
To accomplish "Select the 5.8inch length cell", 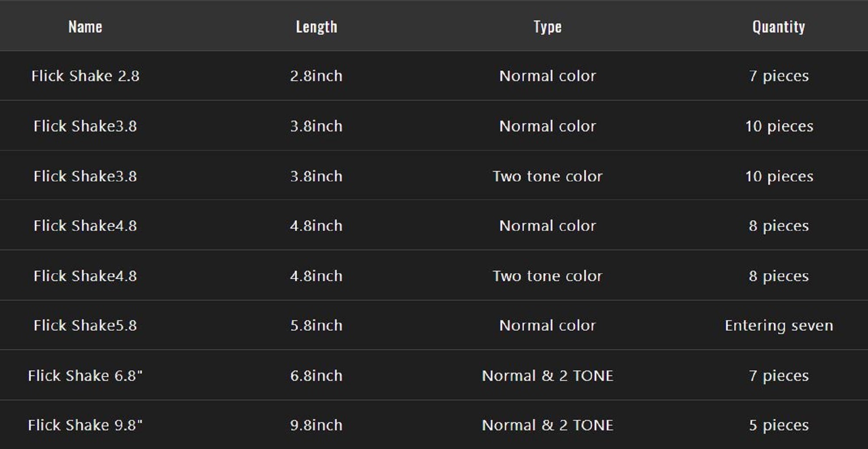I will click(x=316, y=325).
